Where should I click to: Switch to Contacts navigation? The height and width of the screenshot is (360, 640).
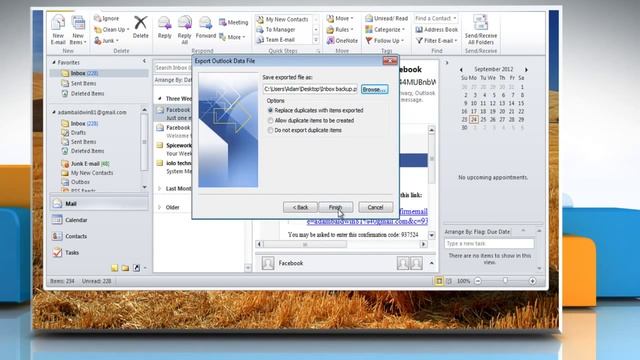(x=99, y=236)
